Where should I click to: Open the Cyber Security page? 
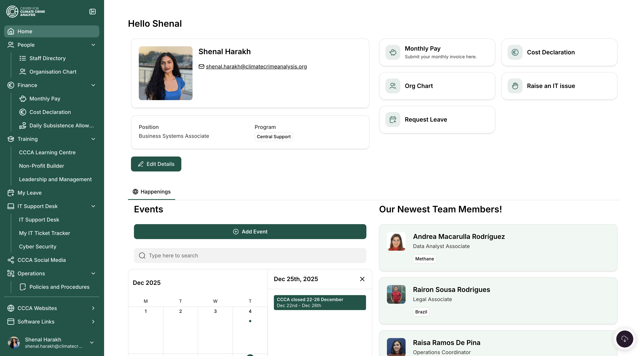pyautogui.click(x=38, y=246)
